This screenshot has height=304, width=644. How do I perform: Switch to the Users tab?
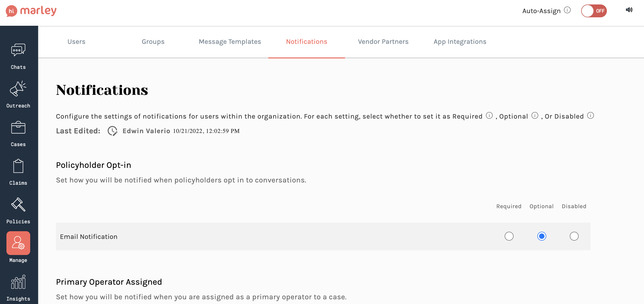tap(76, 42)
